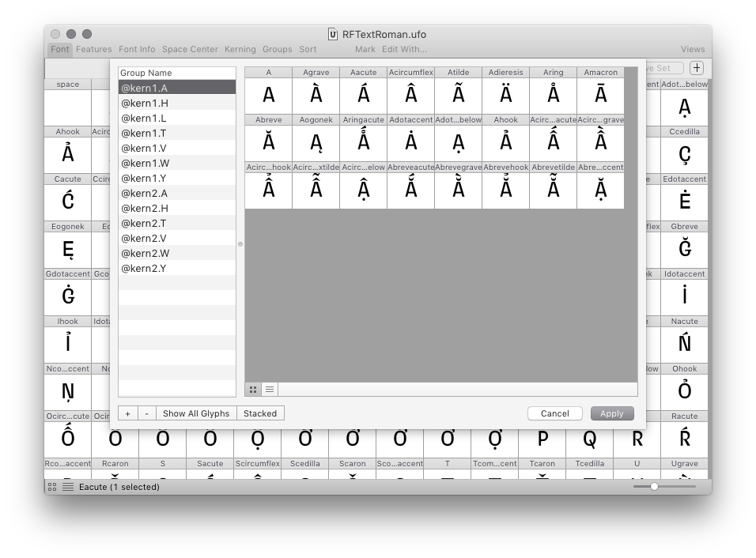Select Edotaccent glyph in font window

coord(684,198)
